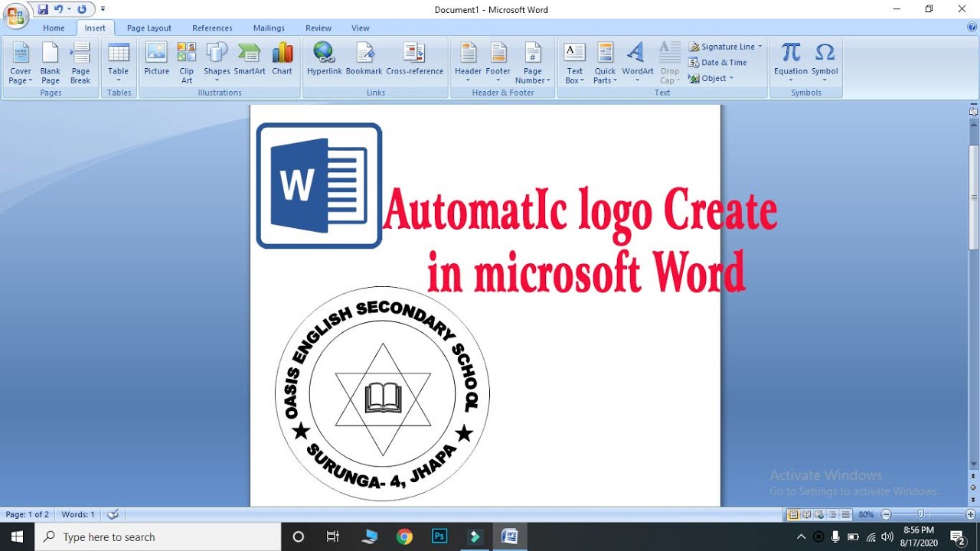
Task: Select the circular school logo image
Action: [382, 394]
